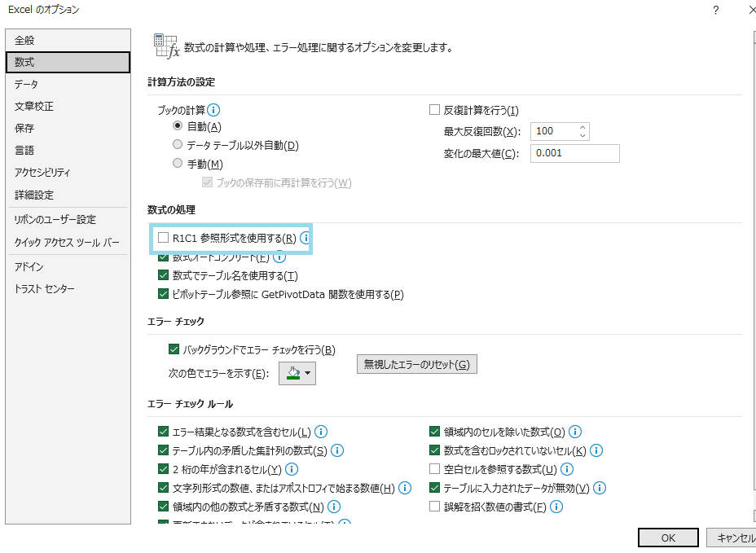Open info for 空白セルを参照する数式
Viewport: 756px width, 553px height.
(566, 469)
